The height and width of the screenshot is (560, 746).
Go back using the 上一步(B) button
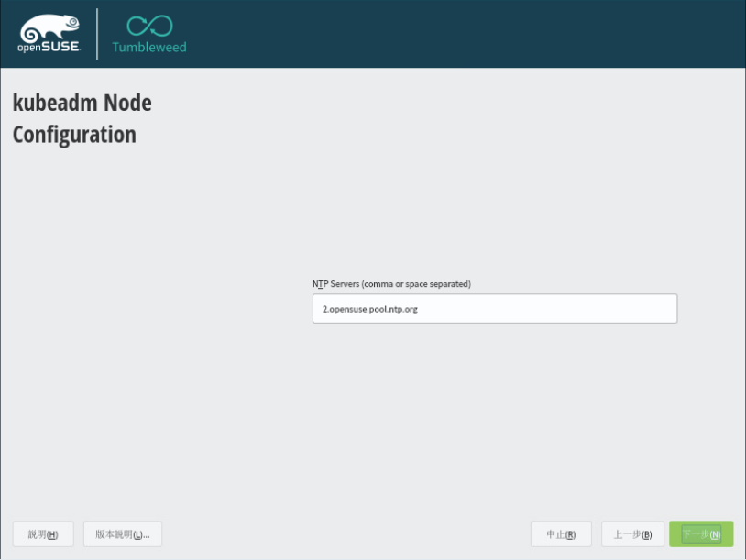pyautogui.click(x=632, y=533)
